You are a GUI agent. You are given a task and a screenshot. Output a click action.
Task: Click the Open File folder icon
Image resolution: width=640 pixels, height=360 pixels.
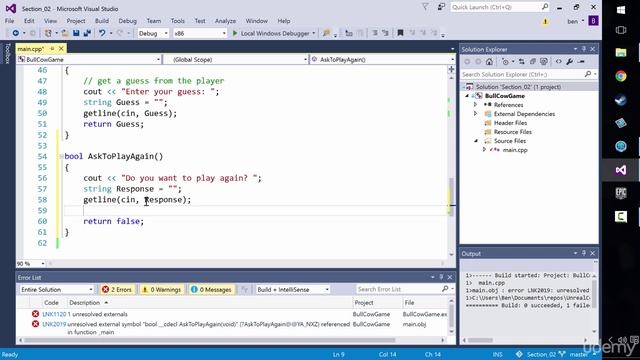click(64, 33)
